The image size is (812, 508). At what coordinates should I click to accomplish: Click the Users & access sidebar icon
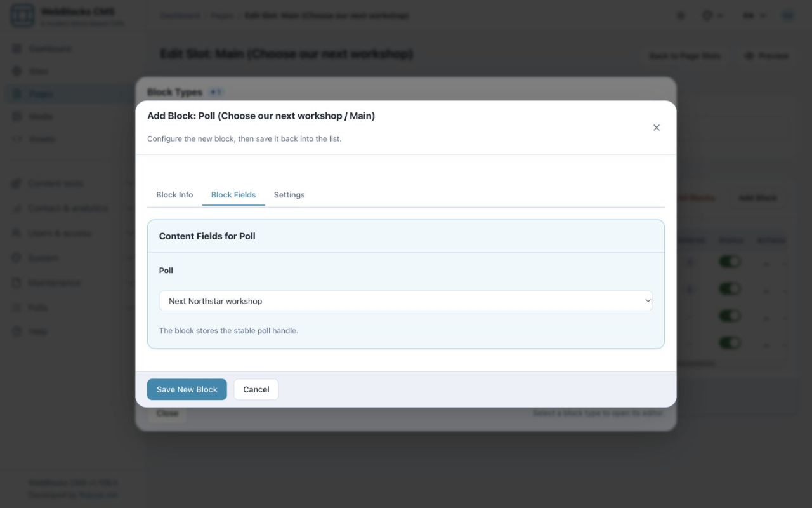pyautogui.click(x=17, y=233)
